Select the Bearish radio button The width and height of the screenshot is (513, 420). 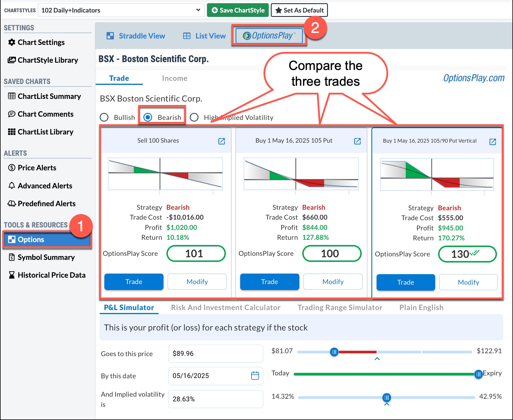pyautogui.click(x=148, y=117)
